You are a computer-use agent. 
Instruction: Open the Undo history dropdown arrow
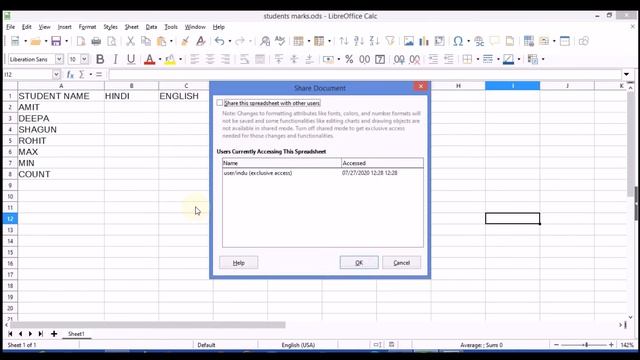click(229, 41)
